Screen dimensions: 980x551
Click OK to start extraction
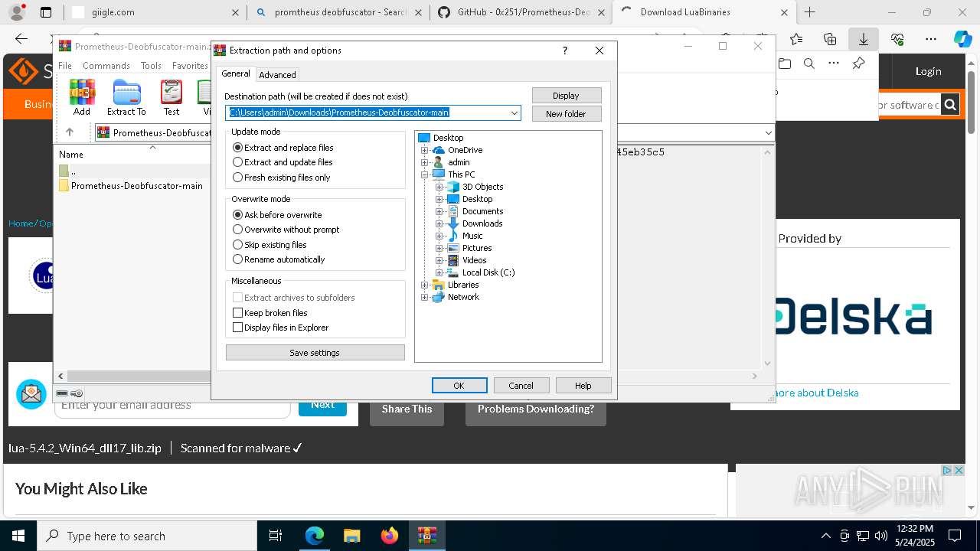pos(459,386)
